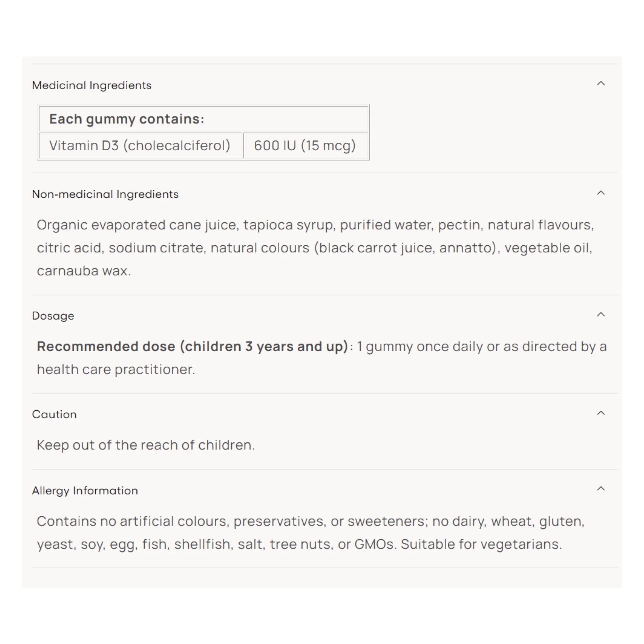Click the Recommended dose bold text
Screen dimensions: 644x644
click(193, 346)
